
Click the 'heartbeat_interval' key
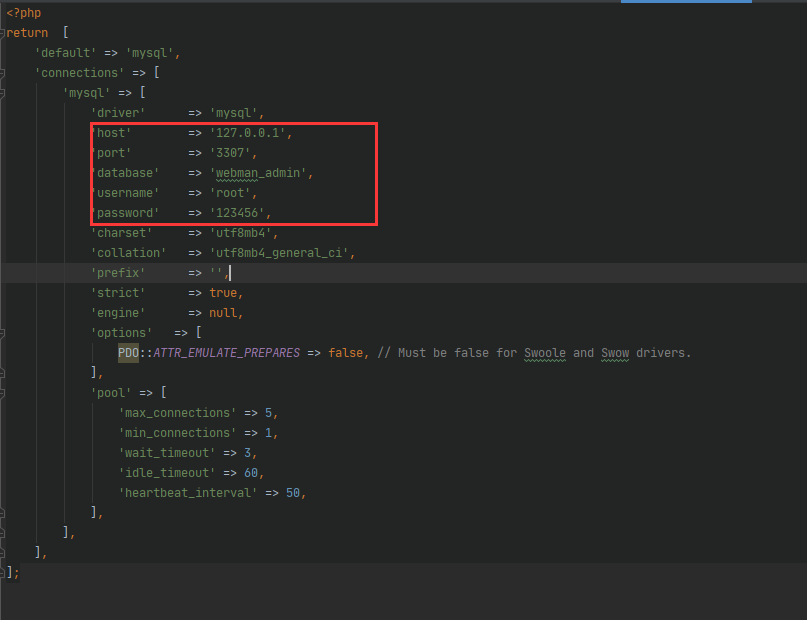pos(188,493)
